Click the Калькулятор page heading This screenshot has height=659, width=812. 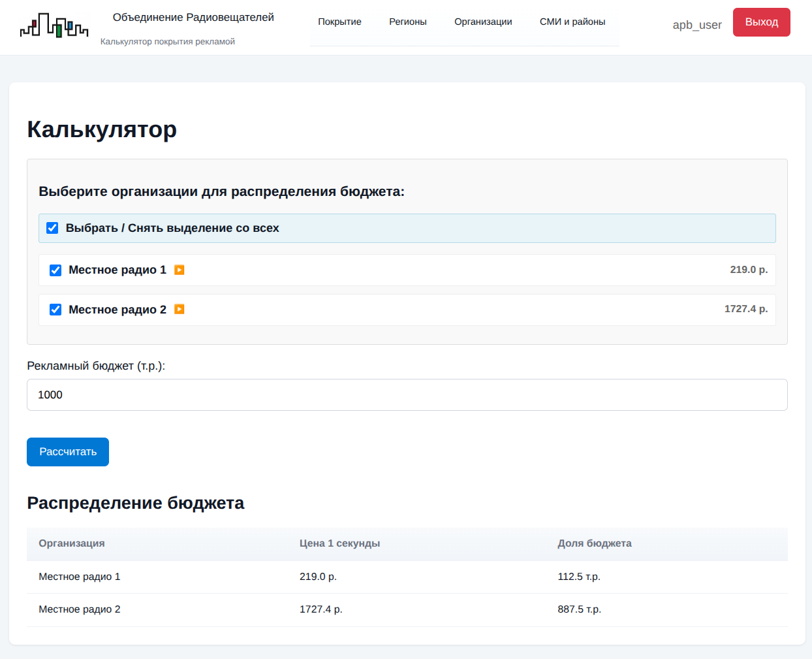click(x=101, y=129)
